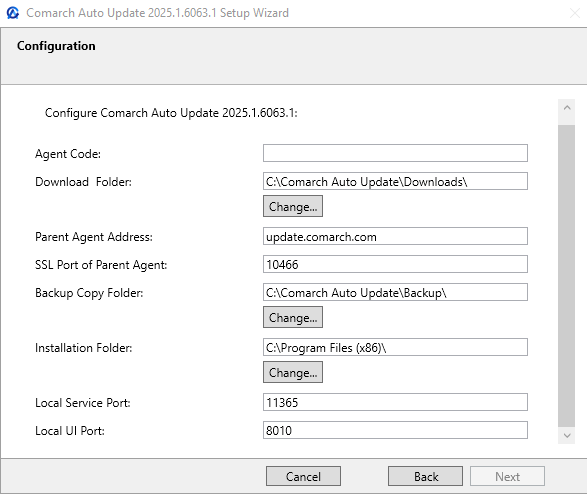Click the Configuration heading text
587x494 pixels.
tap(56, 46)
